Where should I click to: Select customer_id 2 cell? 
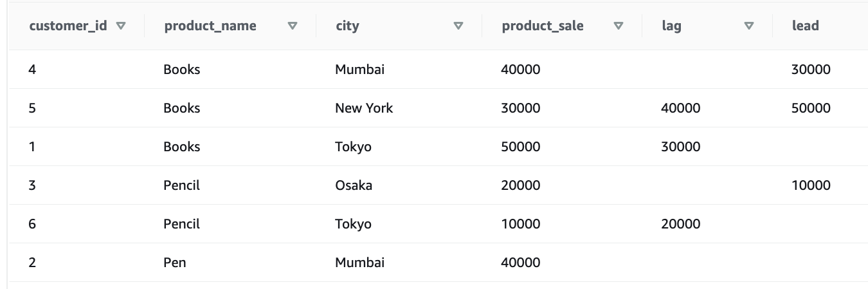point(32,263)
